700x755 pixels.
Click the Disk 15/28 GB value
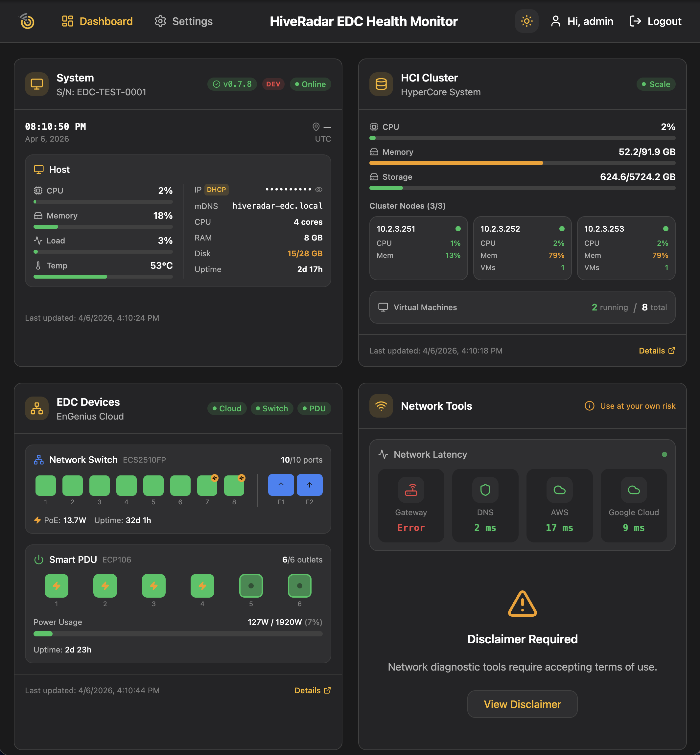click(x=305, y=253)
